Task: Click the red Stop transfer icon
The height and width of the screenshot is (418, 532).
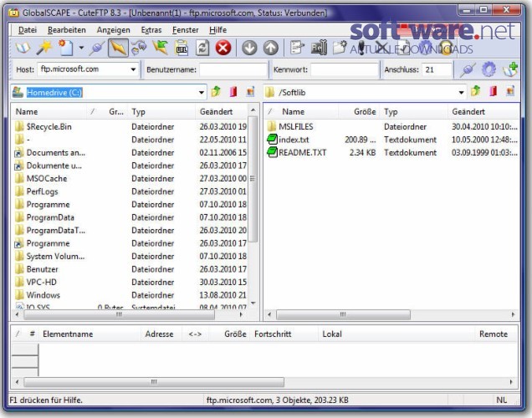Action: point(223,48)
